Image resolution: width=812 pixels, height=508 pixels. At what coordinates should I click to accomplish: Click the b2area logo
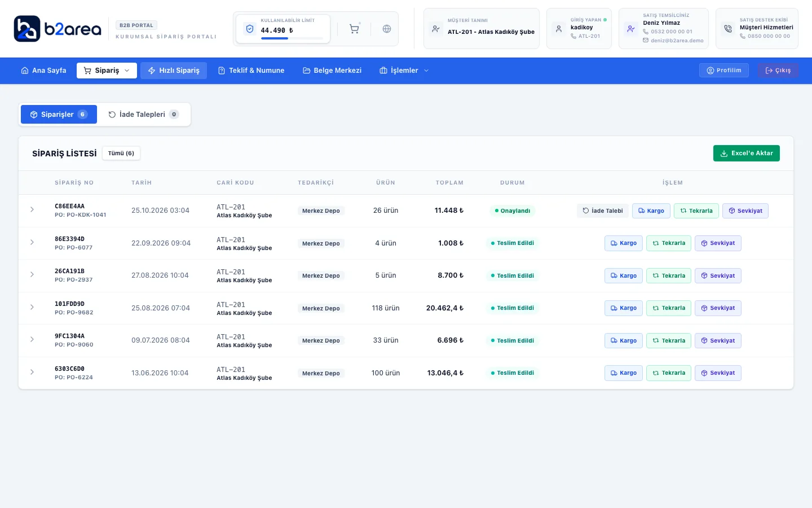[x=58, y=29]
